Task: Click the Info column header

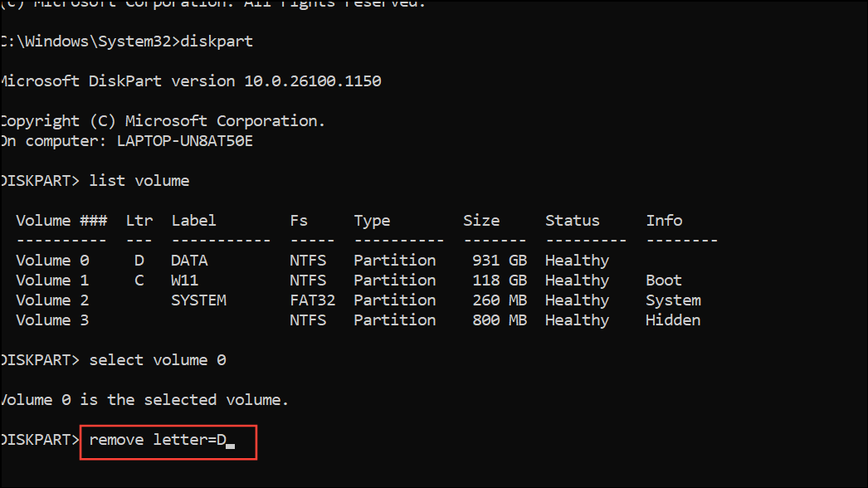Action: (x=664, y=221)
